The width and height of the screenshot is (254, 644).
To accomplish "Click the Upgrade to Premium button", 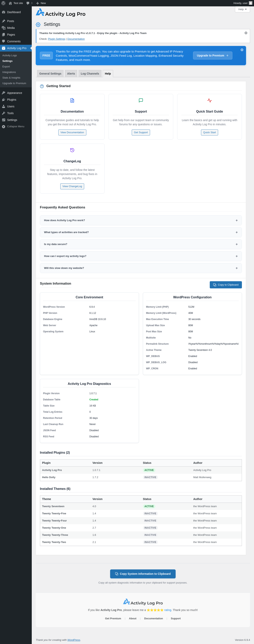I will (213, 55).
